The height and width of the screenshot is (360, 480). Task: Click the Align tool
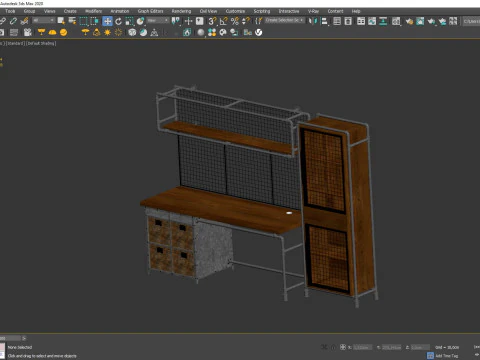click(324, 21)
